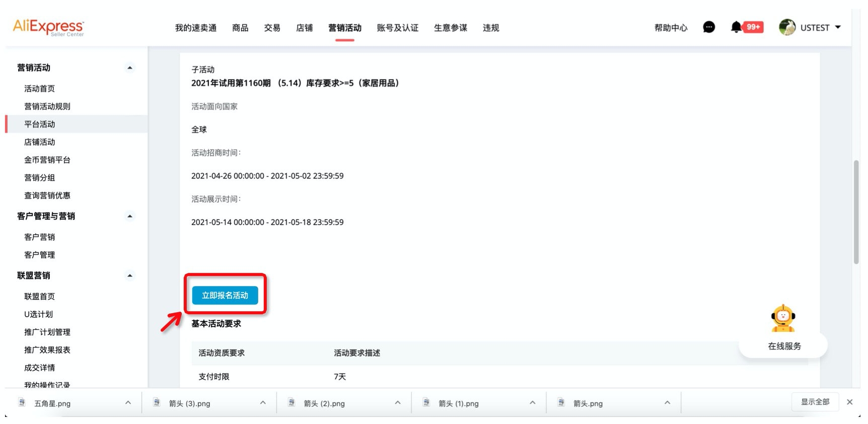868x424 pixels.
Task: Open the 生意参谋 top menu
Action: pyautogui.click(x=451, y=28)
